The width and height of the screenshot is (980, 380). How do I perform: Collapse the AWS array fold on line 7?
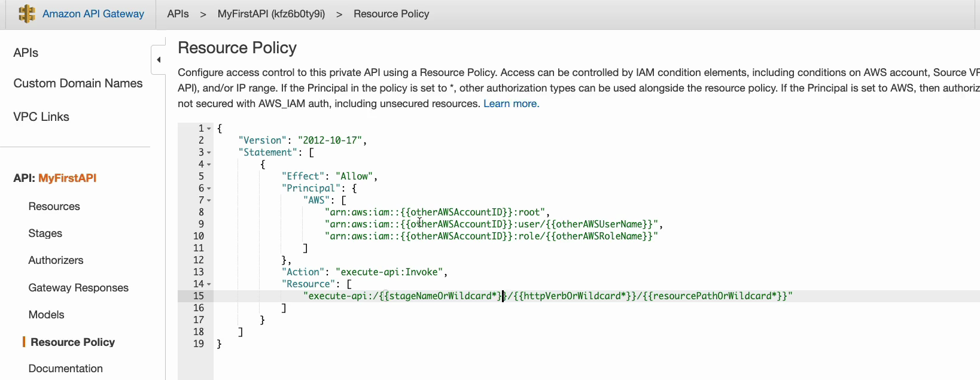[209, 200]
